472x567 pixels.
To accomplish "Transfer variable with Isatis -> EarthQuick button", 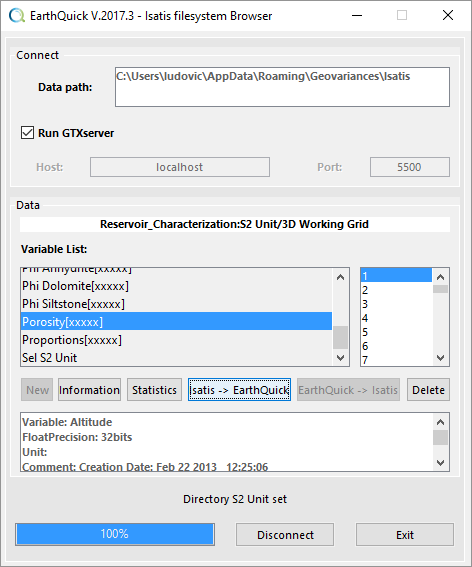I will point(239,390).
